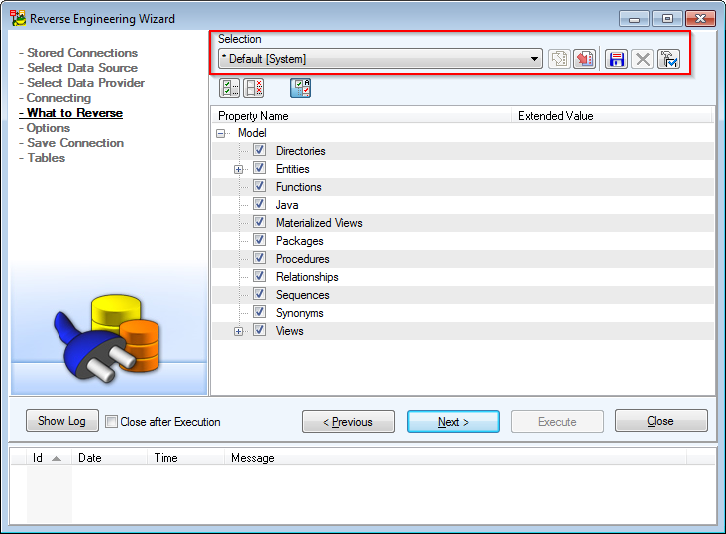Select the What to Reverse step
This screenshot has width=726, height=534.
[71, 113]
